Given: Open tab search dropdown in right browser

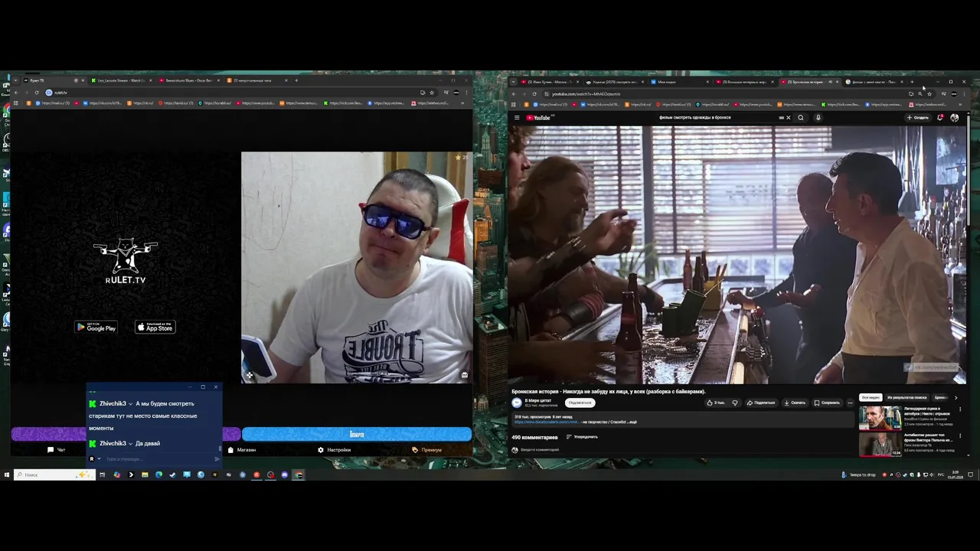Looking at the screenshot, I should [x=514, y=82].
